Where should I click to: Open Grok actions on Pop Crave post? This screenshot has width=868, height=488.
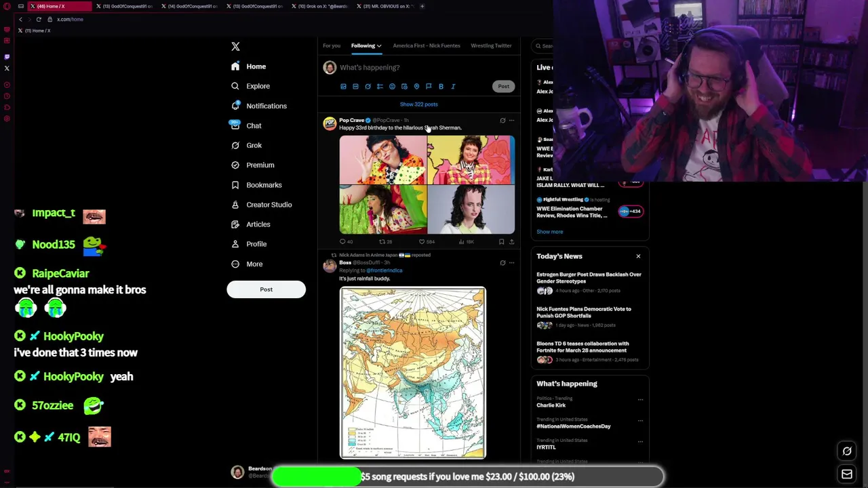pos(502,121)
